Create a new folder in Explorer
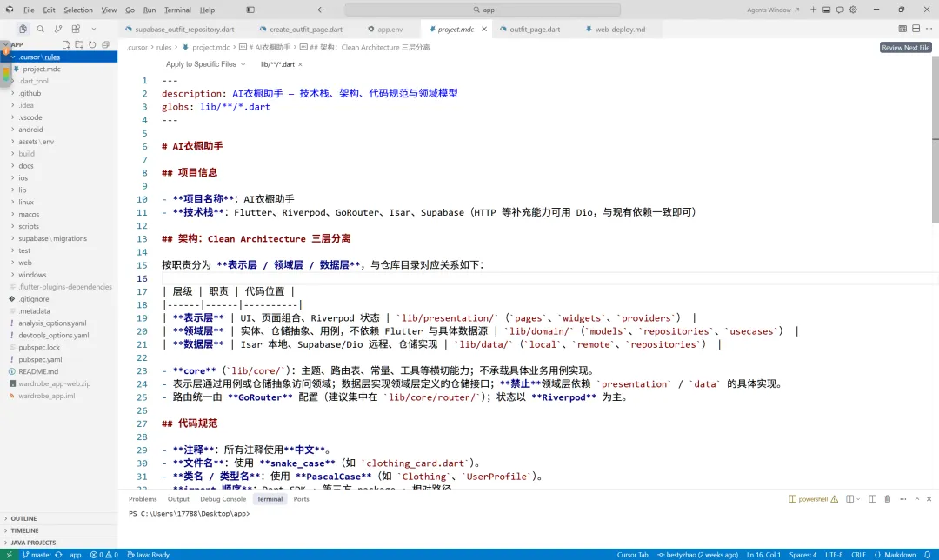The width and height of the screenshot is (939, 560). tap(79, 45)
